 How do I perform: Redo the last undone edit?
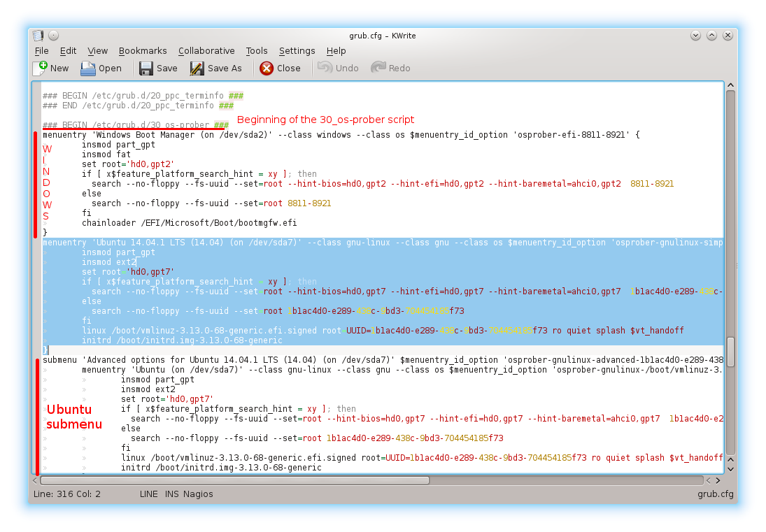point(391,69)
